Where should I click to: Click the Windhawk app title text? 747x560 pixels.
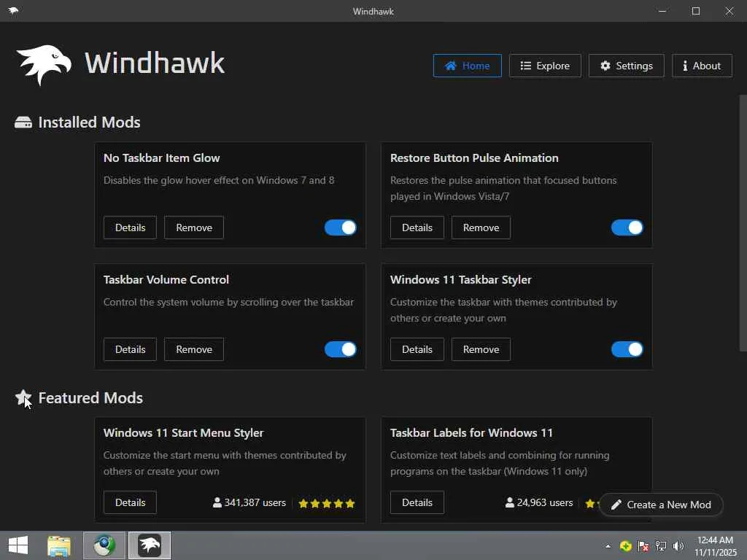[155, 63]
